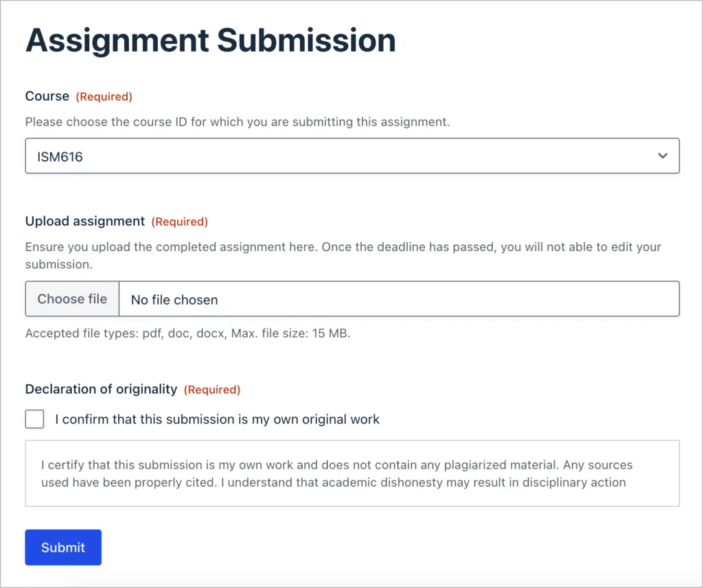Viewport: 703px width, 588px height.
Task: Click the 'Ensure you upload' instruction text
Action: (x=343, y=247)
